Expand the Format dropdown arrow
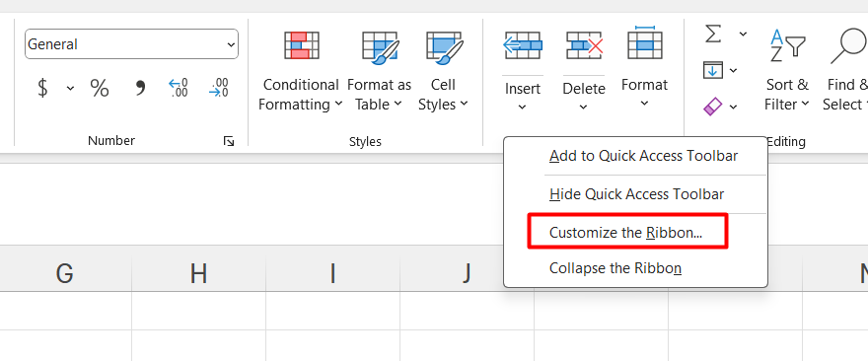This screenshot has height=361, width=868. coord(644,104)
